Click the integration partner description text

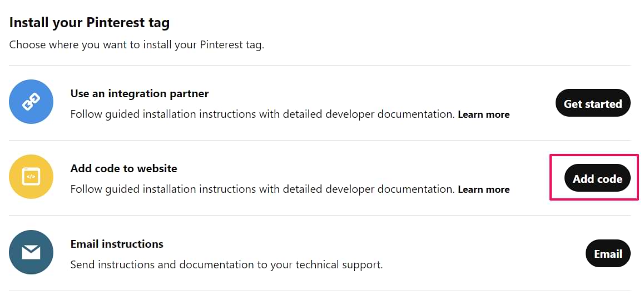262,114
